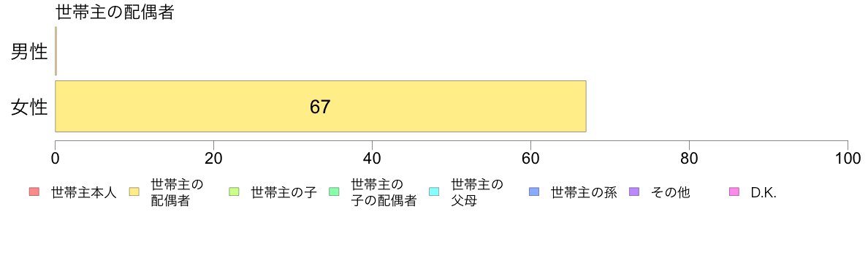The height and width of the screenshot is (269, 868).
Task: Click the 世帯主の配偶者 chart title
Action: coord(115,12)
